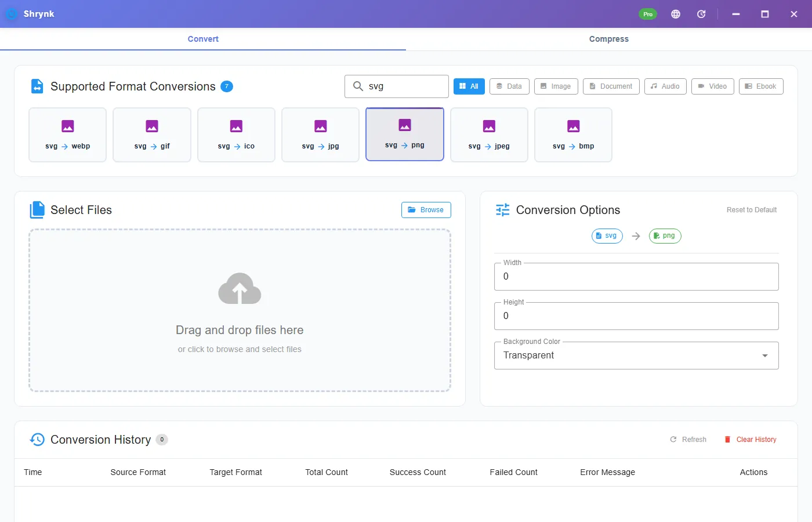Filter formats by Image category
This screenshot has width=812, height=522.
coord(556,86)
